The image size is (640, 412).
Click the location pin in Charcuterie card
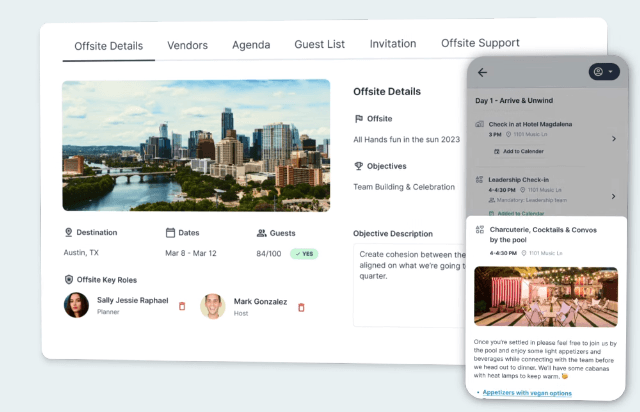pyautogui.click(x=524, y=253)
